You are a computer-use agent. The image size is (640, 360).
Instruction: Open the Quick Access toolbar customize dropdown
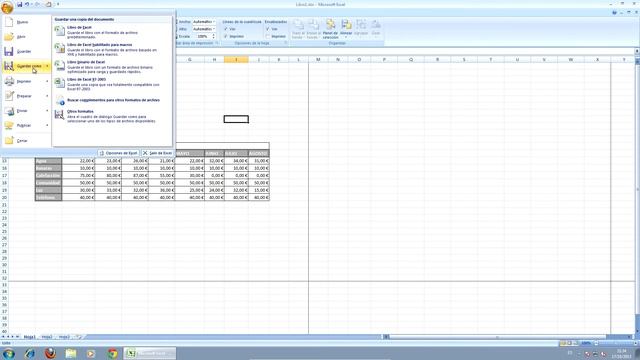tap(58, 4)
